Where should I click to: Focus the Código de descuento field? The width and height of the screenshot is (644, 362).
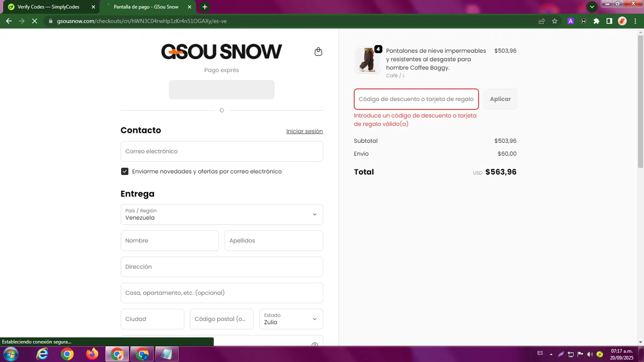[x=416, y=99]
